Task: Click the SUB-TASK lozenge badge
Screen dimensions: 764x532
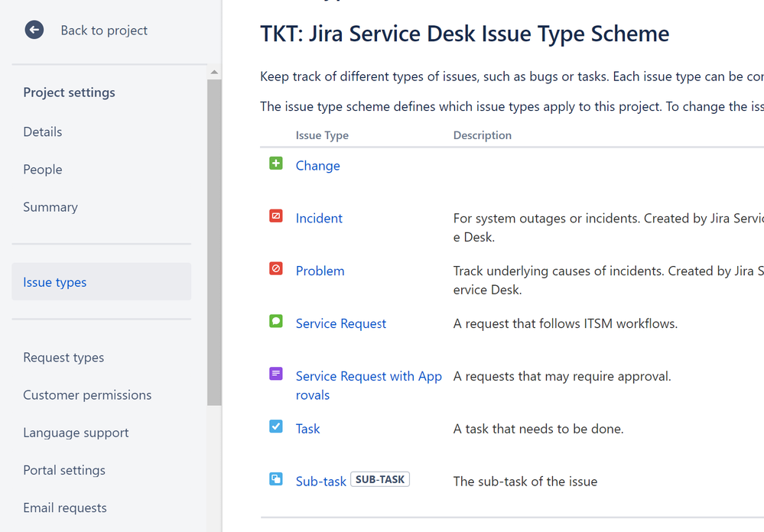Action: point(380,479)
